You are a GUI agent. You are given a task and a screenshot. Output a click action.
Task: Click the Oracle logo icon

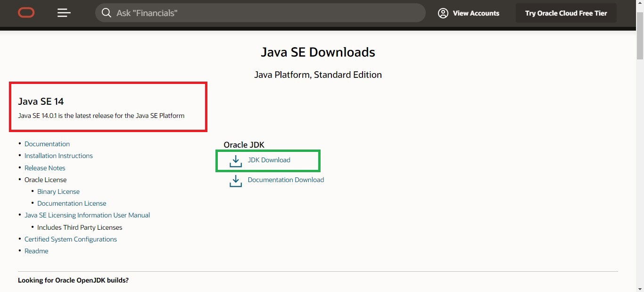tap(26, 13)
